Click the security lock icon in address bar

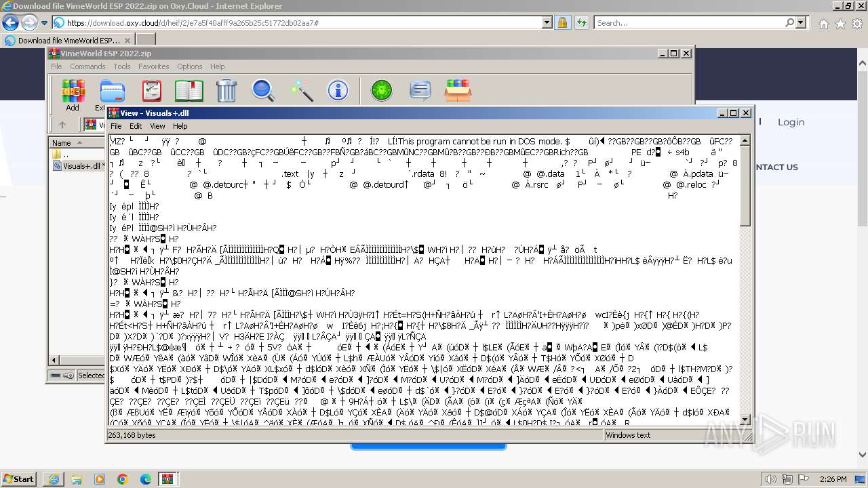(562, 22)
